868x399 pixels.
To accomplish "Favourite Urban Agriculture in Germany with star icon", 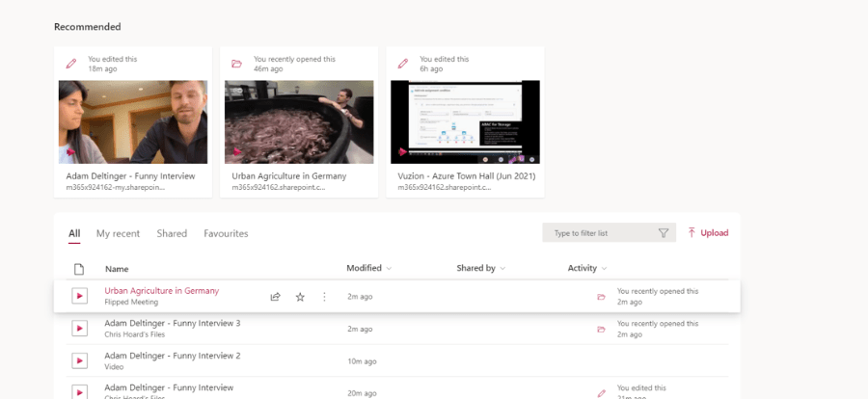I will [300, 297].
